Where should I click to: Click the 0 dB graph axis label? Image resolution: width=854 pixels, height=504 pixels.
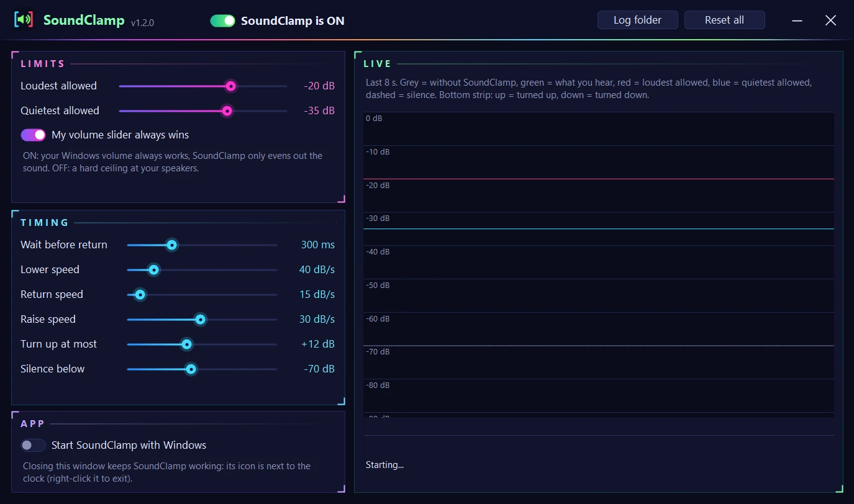[x=374, y=119]
